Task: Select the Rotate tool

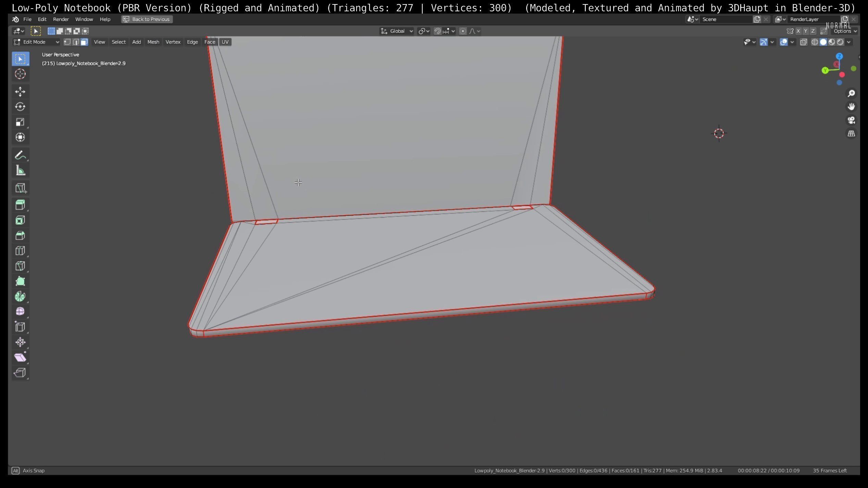Action: (20, 107)
